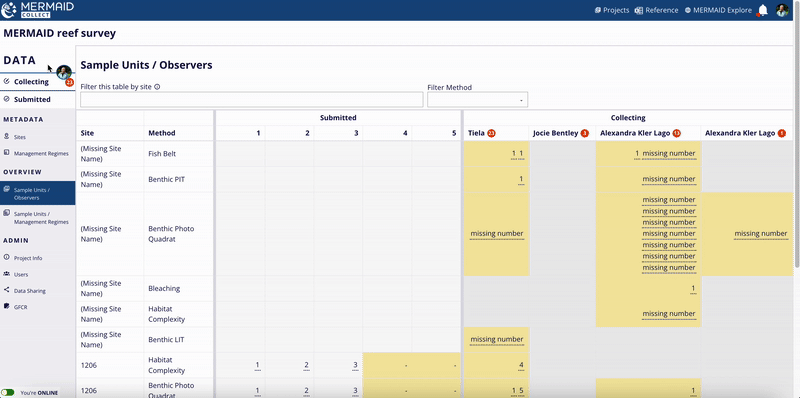Click the Project Info icon
Viewport: 800px width, 398px height.
pyautogui.click(x=7, y=257)
